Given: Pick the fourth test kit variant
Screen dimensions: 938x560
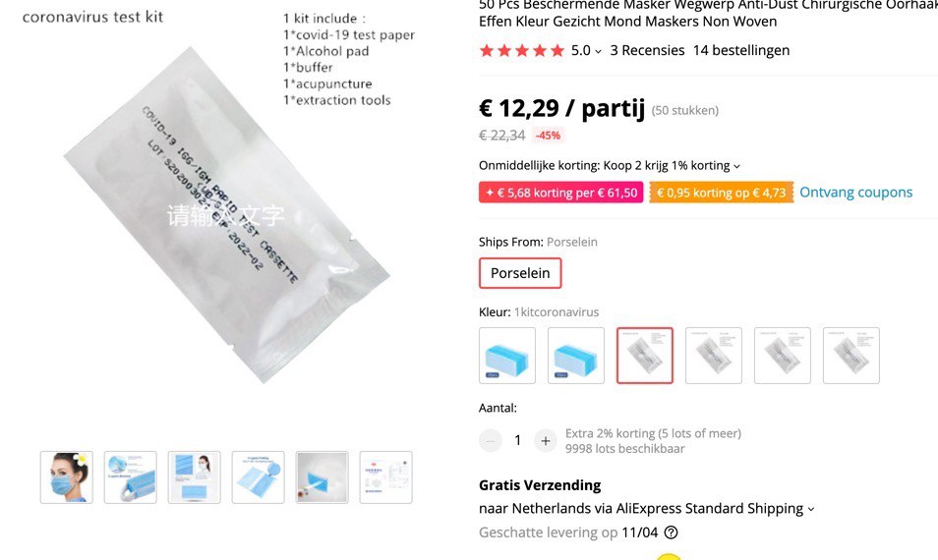Looking at the screenshot, I should (x=714, y=355).
